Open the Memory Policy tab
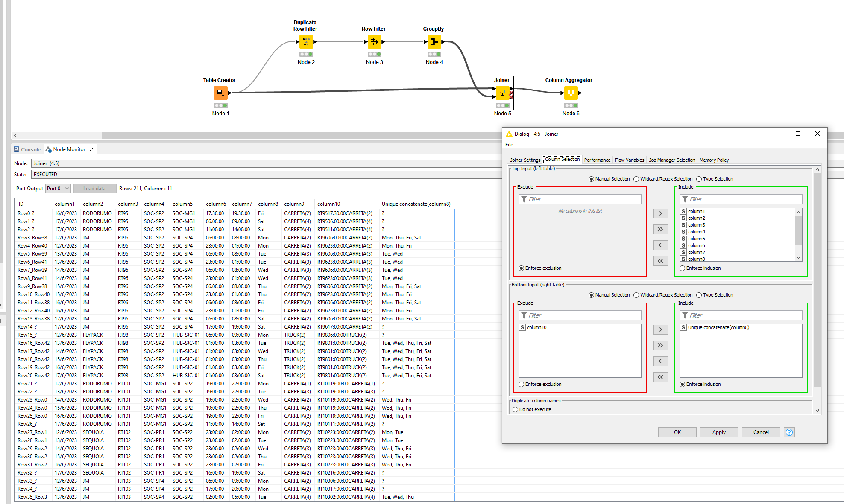 (714, 160)
